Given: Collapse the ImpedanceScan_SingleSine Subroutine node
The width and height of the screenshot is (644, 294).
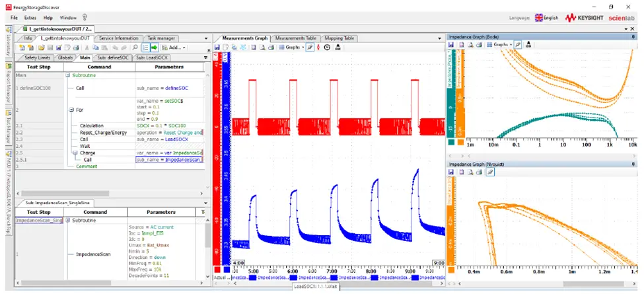Looking at the screenshot, I should tap(67, 221).
